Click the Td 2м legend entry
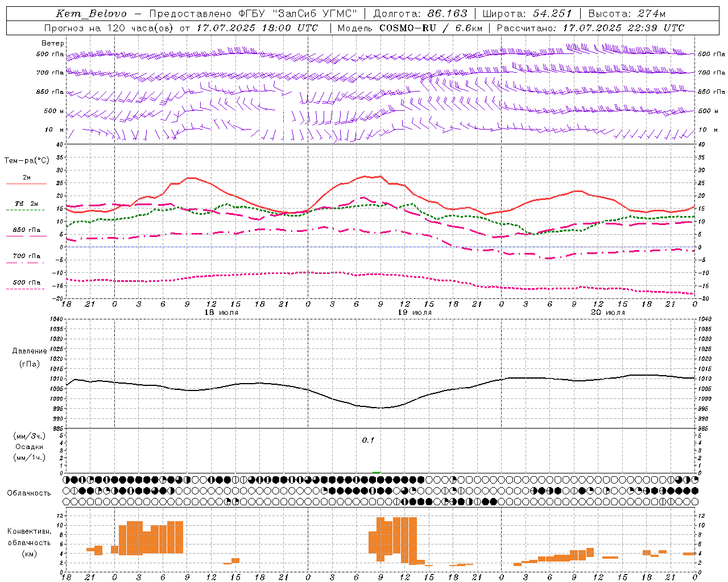The height and width of the screenshot is (582, 728). pyautogui.click(x=26, y=203)
